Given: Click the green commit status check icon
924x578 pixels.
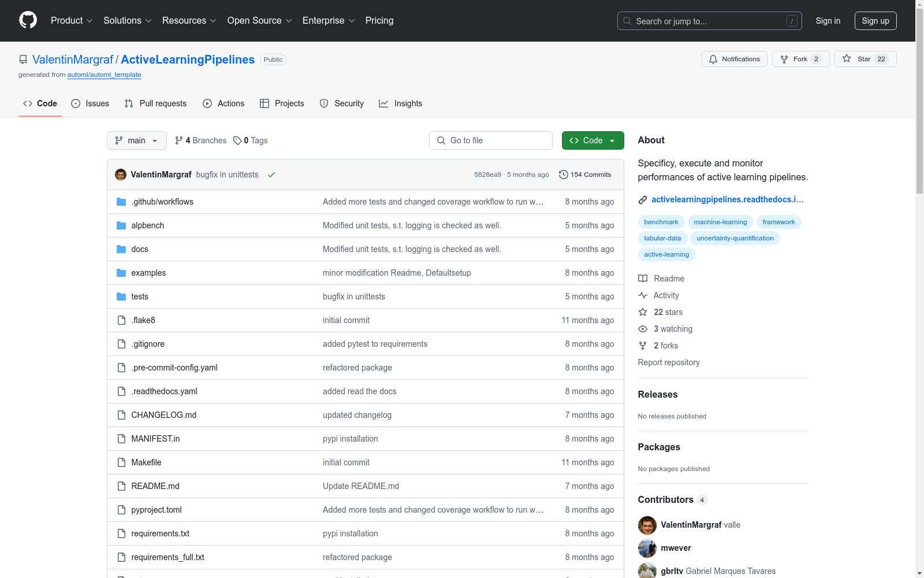Looking at the screenshot, I should (x=271, y=175).
